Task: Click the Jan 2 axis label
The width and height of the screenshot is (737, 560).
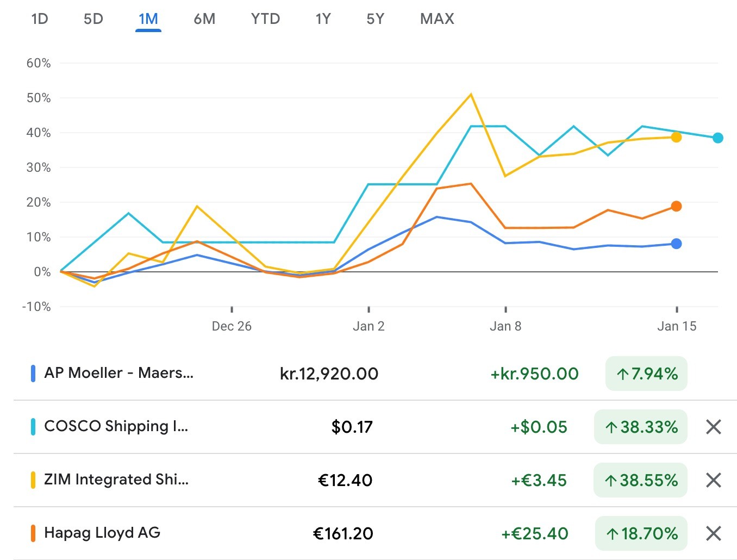Action: pos(368,326)
